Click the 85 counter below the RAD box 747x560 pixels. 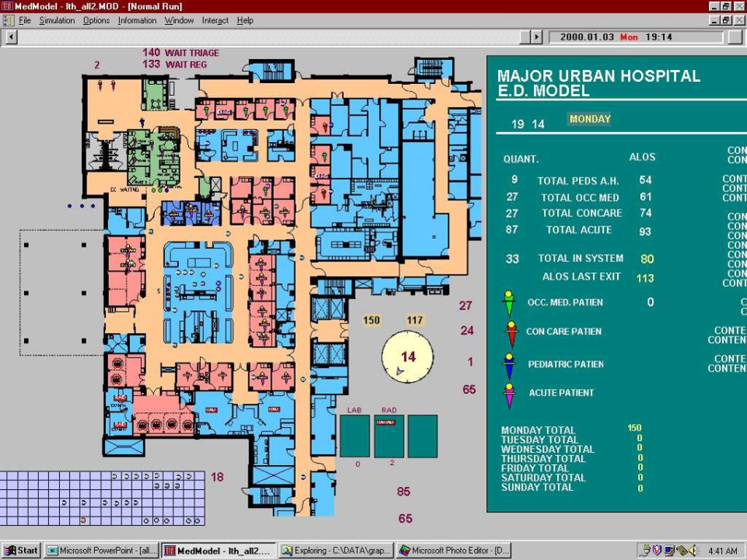(x=404, y=491)
